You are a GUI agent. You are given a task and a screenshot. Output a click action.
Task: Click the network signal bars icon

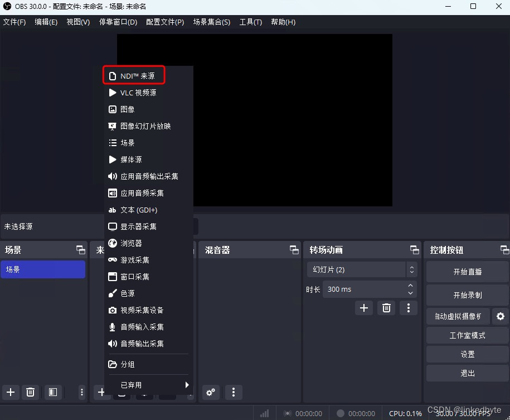point(264,413)
